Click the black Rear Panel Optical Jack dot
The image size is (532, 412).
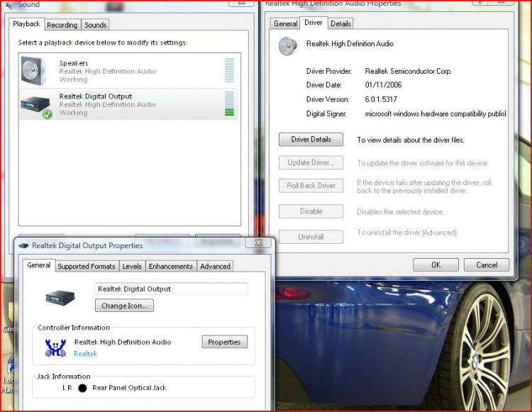82,388
